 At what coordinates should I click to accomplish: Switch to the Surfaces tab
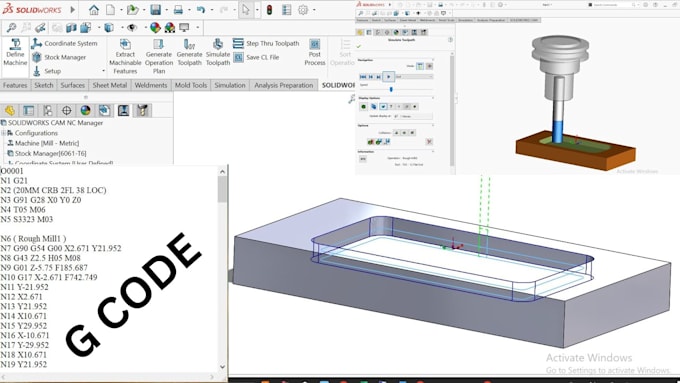coord(72,85)
